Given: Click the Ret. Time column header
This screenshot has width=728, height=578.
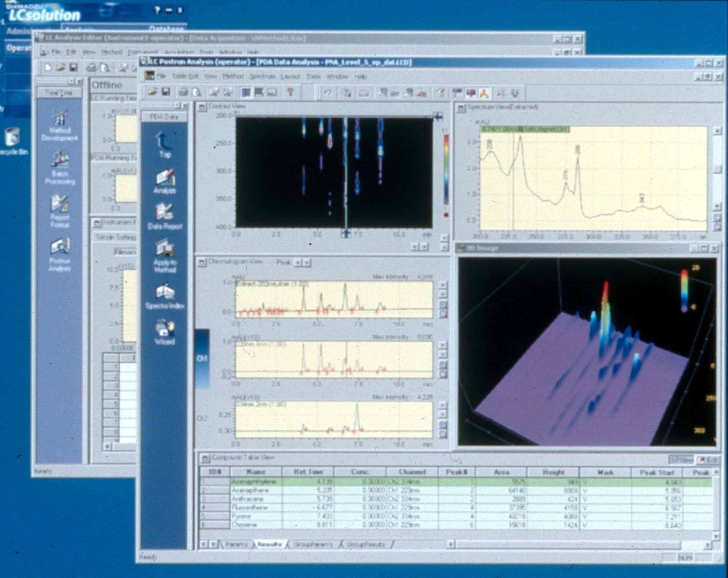Looking at the screenshot, I should (x=308, y=472).
